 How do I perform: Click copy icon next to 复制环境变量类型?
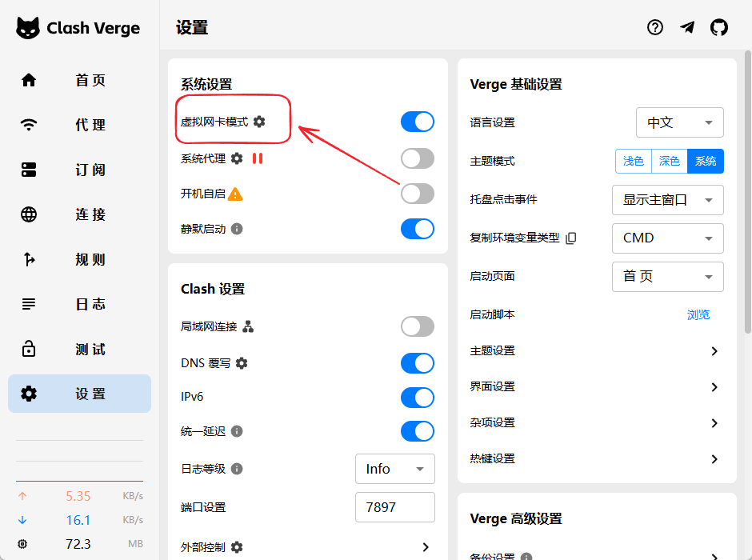click(x=570, y=238)
